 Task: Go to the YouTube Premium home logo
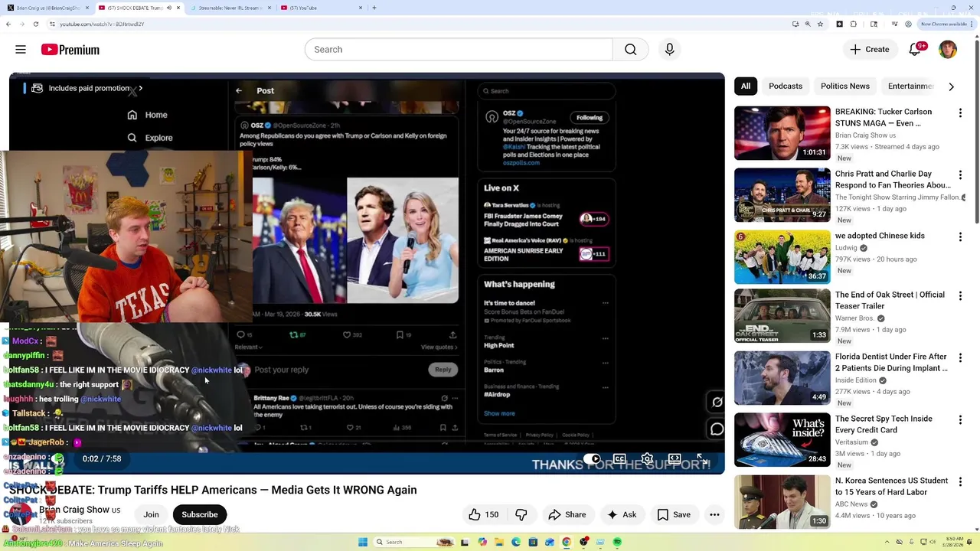point(70,50)
